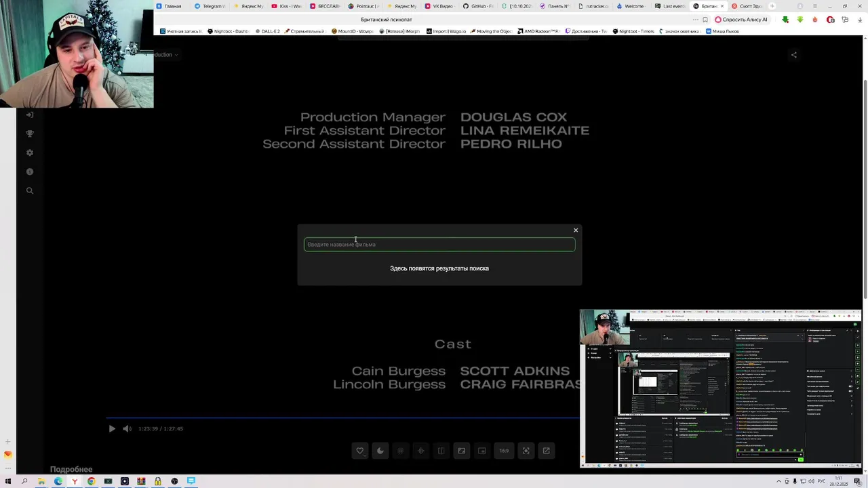Click the image resize button under the player
Screen dimensions: 868x488
coord(462,451)
